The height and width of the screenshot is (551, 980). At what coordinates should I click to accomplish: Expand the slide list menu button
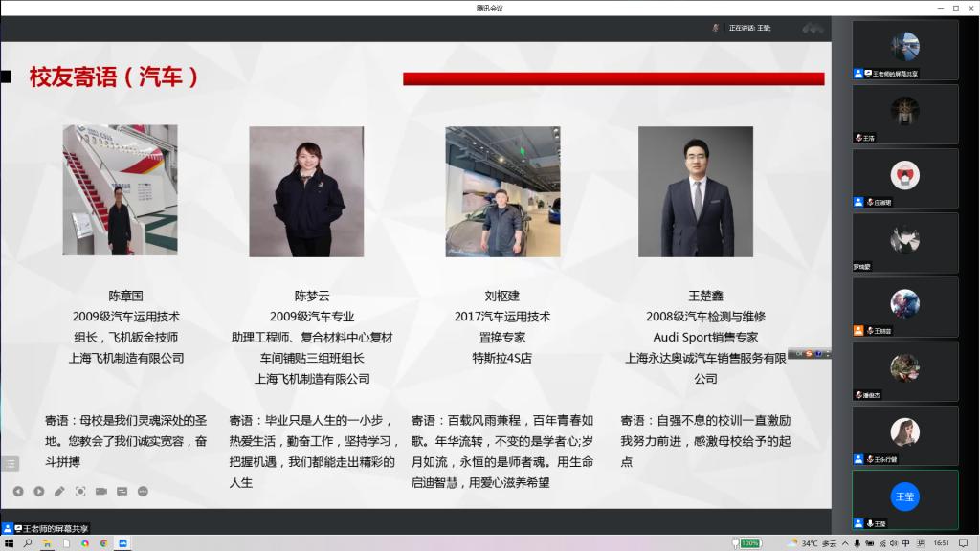click(10, 464)
